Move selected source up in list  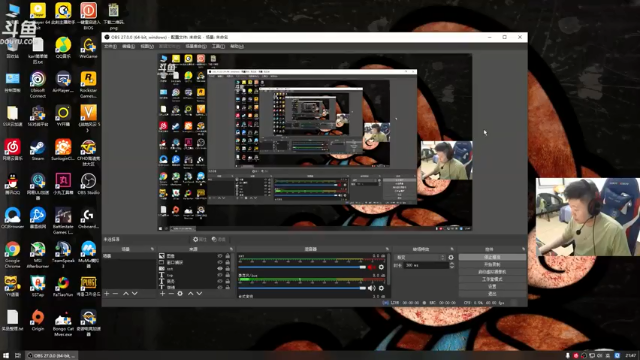(190, 293)
